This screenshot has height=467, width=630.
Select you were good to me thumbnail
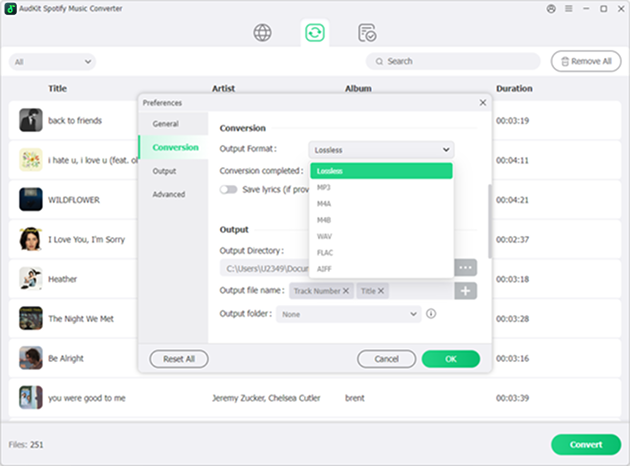coord(31,397)
